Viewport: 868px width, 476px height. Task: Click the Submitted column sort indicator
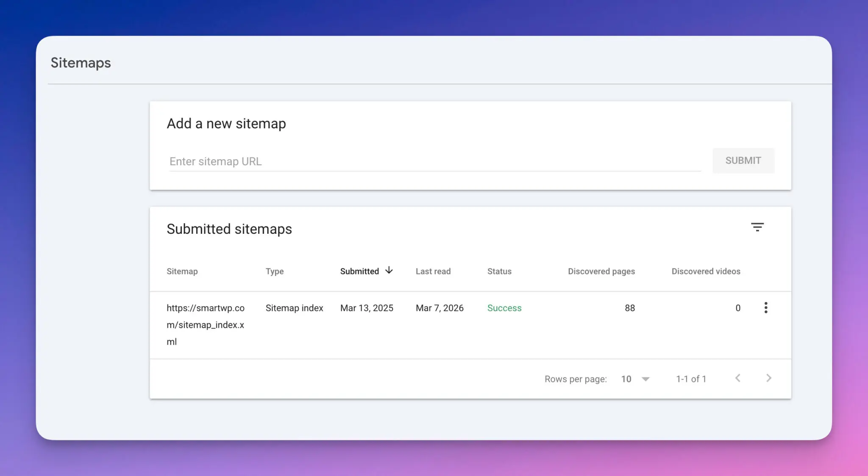[x=389, y=270]
